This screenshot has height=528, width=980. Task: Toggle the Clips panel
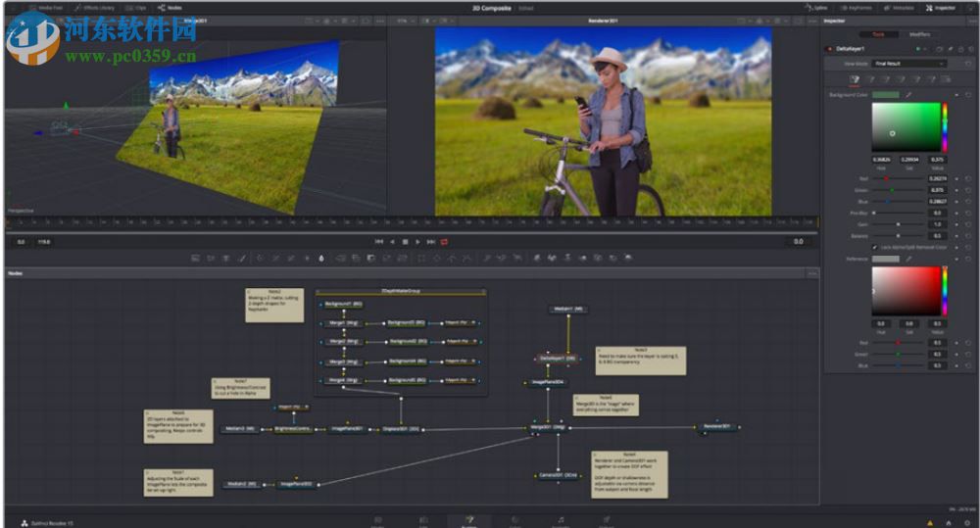[135, 8]
